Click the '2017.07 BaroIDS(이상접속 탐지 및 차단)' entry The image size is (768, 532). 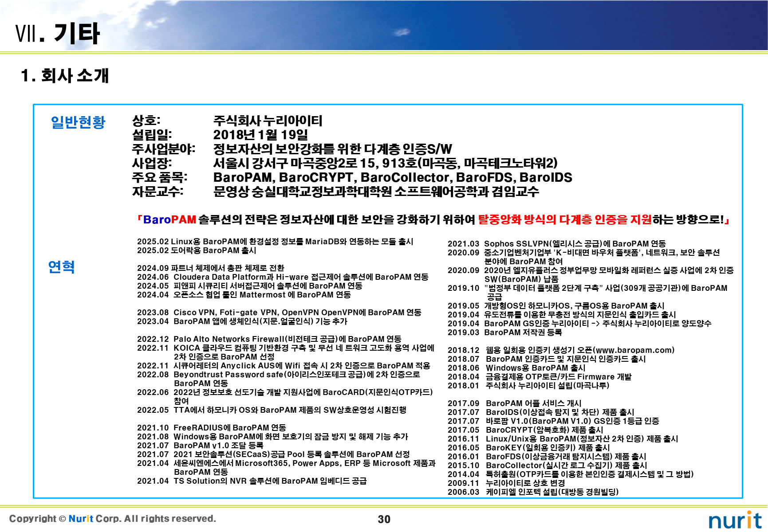[541, 412]
